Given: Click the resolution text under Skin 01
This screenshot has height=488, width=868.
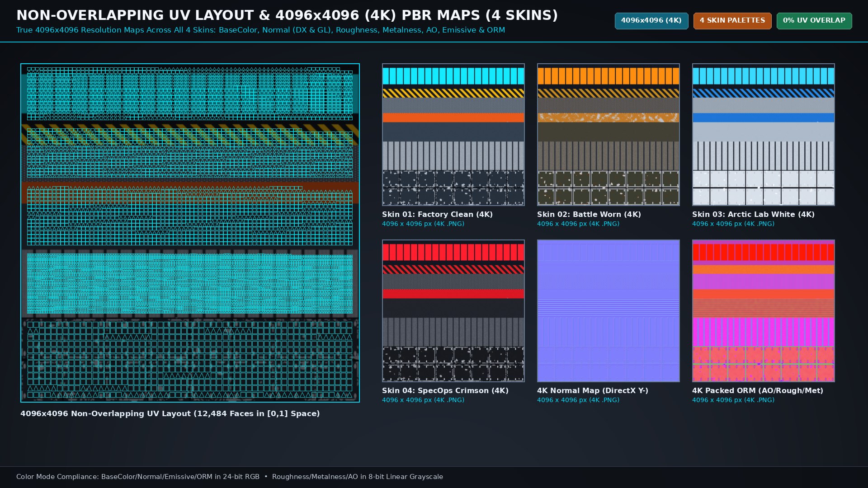Looking at the screenshot, I should 423,224.
